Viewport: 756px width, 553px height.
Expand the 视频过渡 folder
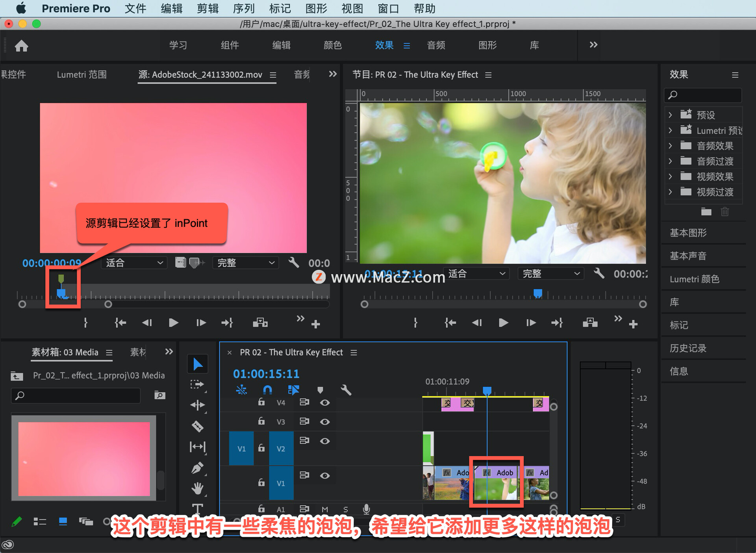(670, 192)
